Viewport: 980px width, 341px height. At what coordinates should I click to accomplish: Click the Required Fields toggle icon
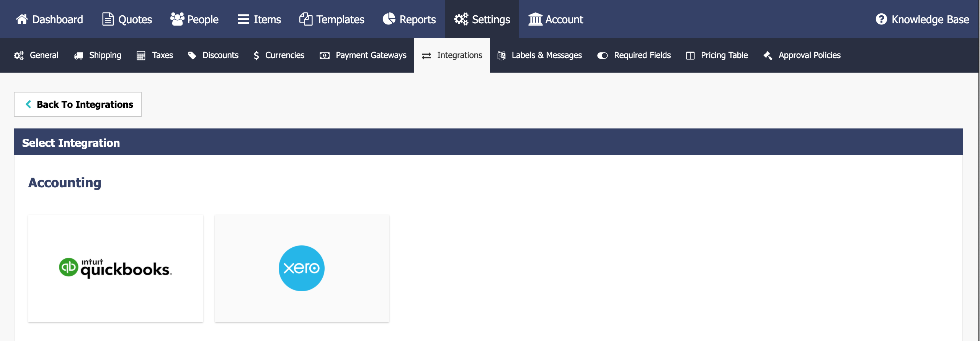(603, 56)
